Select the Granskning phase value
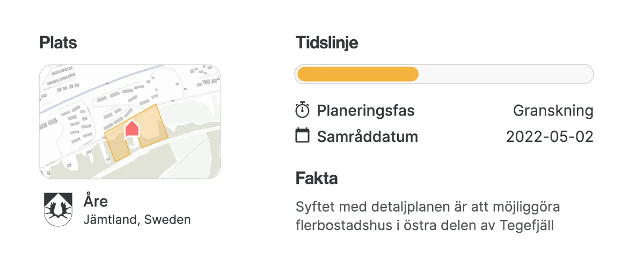The width and height of the screenshot is (644, 272). (553, 111)
